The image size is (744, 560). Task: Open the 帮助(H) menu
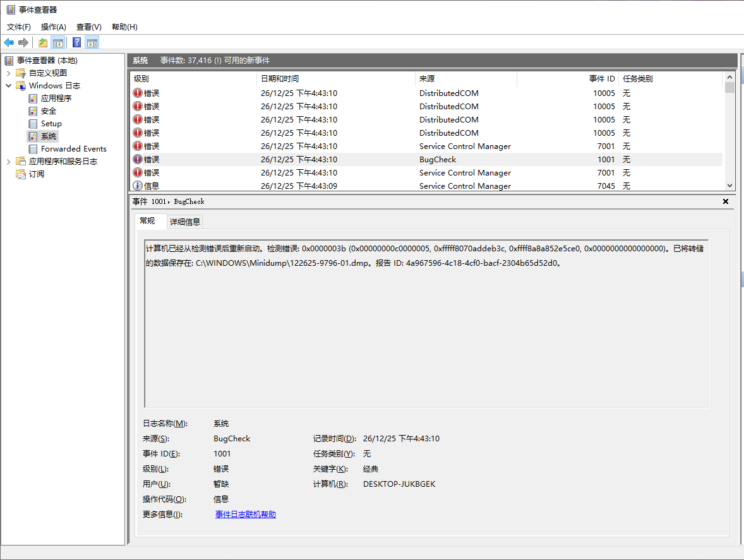(x=125, y=27)
